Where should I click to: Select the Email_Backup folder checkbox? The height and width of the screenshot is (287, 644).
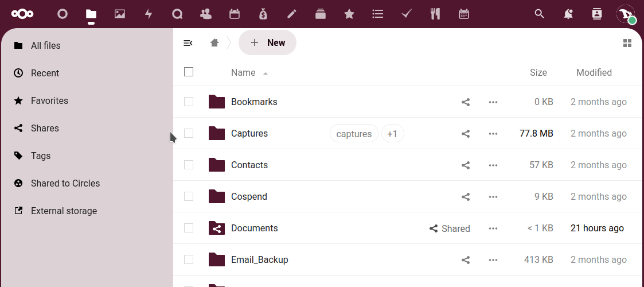189,259
